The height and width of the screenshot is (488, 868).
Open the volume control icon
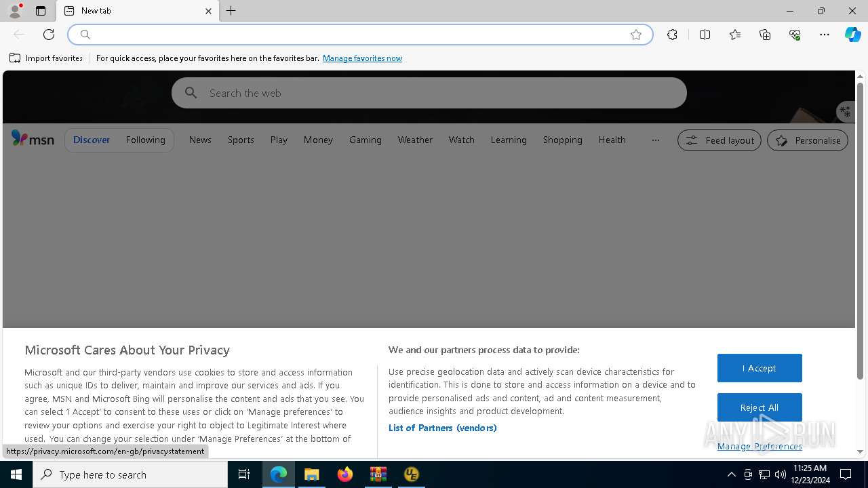pyautogui.click(x=780, y=474)
